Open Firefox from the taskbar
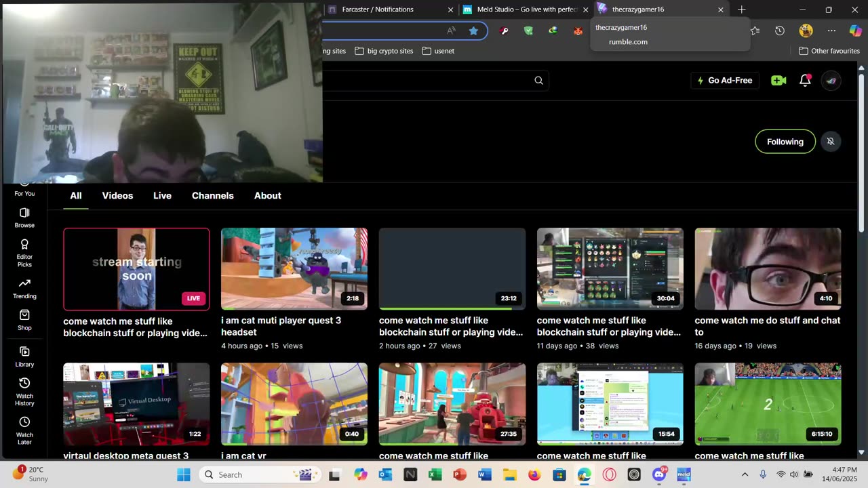Screen dimensions: 868x488 coord(534,474)
